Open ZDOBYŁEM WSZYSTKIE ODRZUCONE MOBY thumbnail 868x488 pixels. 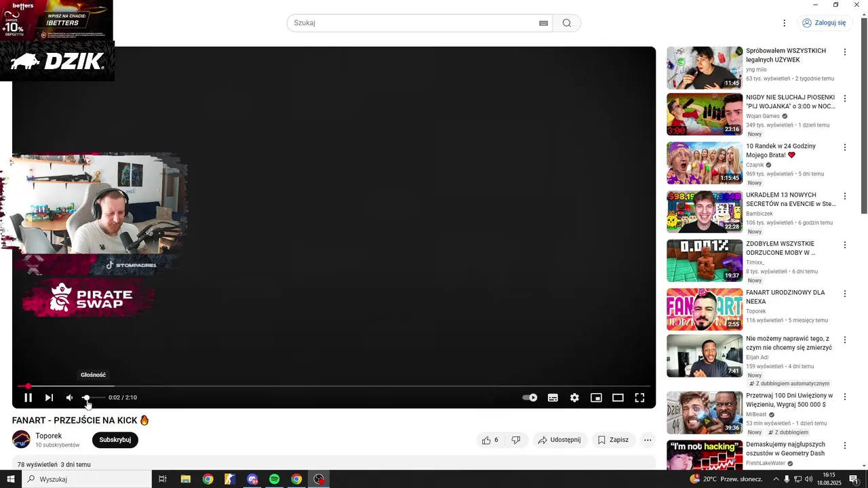pos(705,261)
